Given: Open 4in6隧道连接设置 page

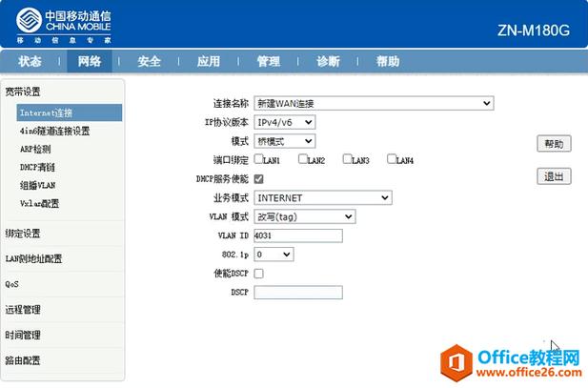Looking at the screenshot, I should coord(54,131).
